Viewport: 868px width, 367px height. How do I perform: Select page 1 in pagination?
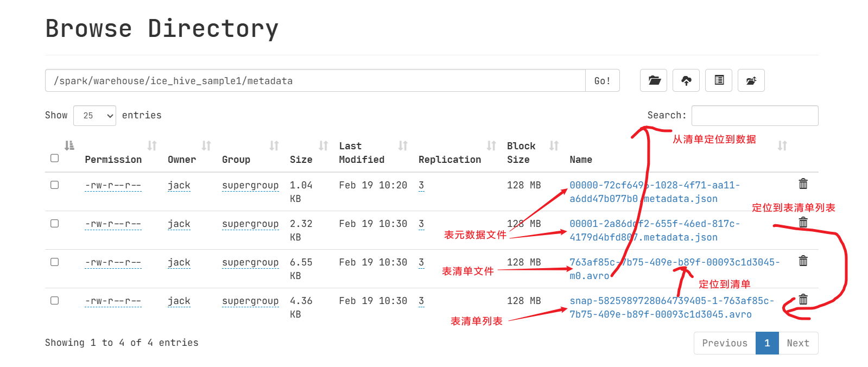[767, 343]
